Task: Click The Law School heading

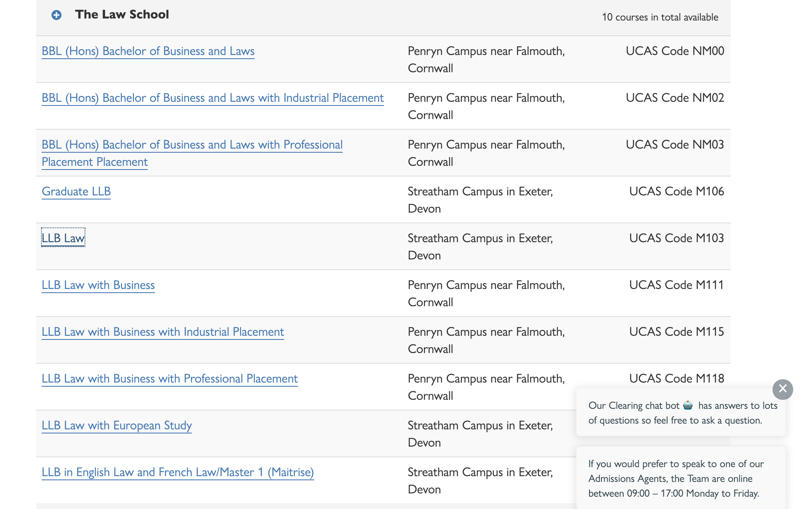Action: tap(122, 14)
